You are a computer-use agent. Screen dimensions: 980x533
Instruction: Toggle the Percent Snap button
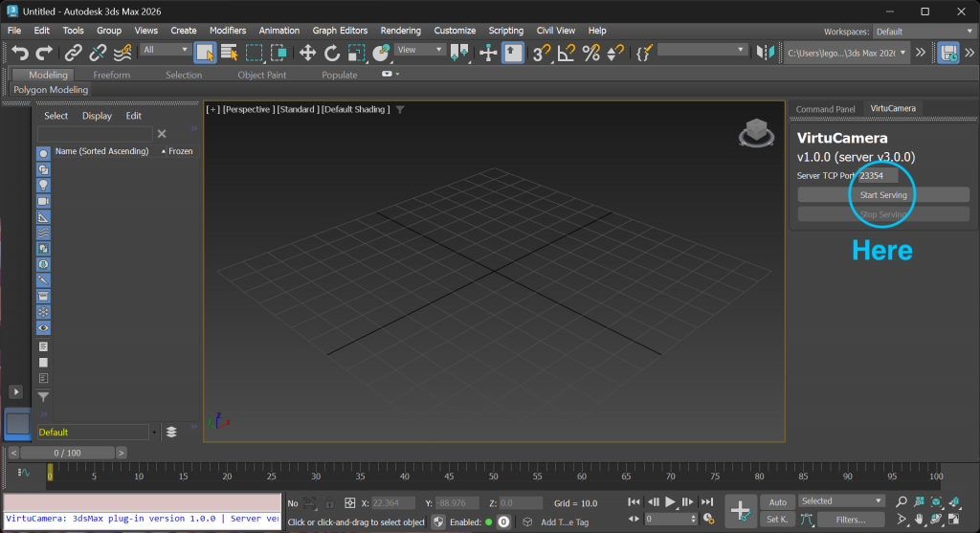click(x=591, y=53)
